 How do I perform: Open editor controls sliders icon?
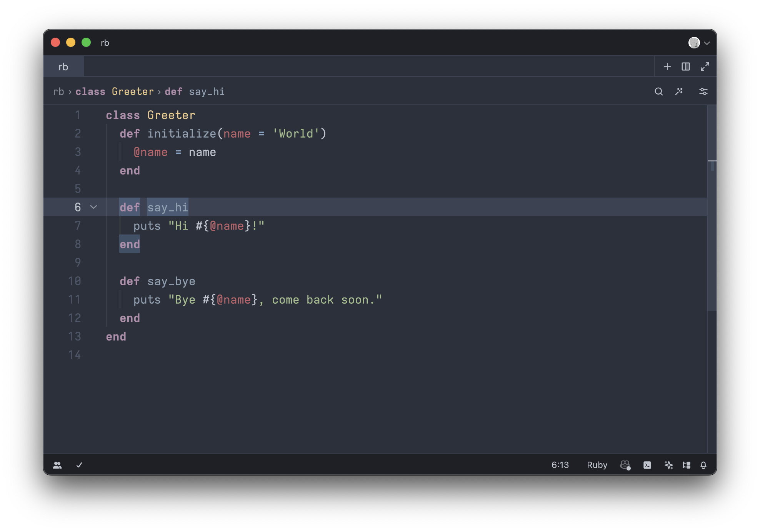point(703,91)
